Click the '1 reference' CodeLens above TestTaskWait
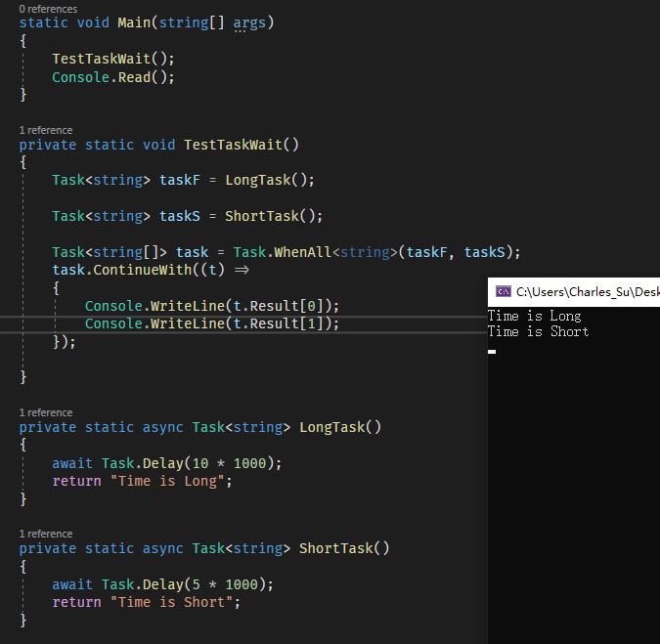 [x=46, y=130]
